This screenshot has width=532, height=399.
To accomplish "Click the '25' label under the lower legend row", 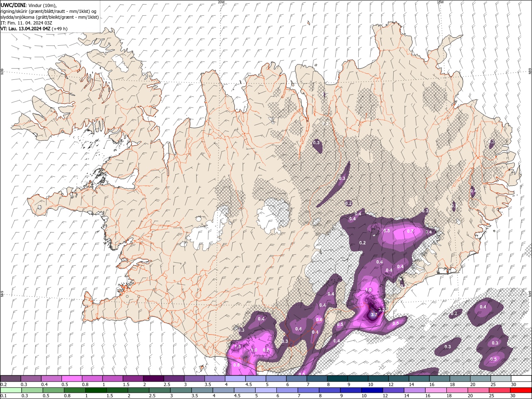I will [492, 396].
